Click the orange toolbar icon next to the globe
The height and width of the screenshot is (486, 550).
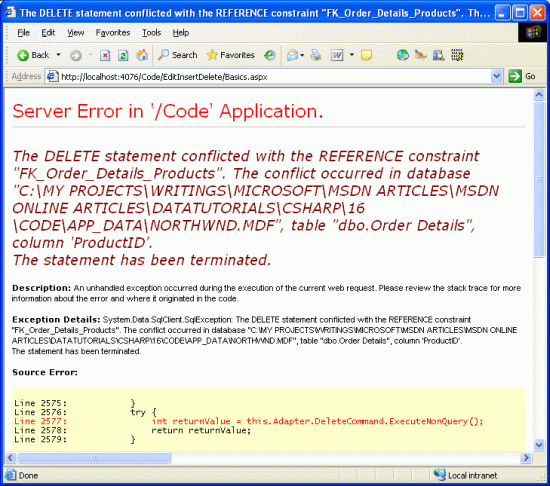(421, 55)
